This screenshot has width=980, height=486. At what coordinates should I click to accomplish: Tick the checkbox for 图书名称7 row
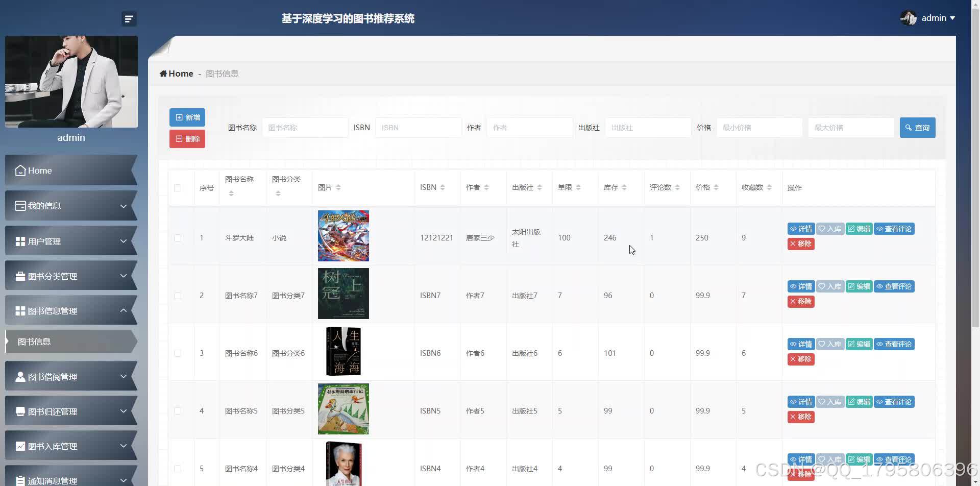click(x=178, y=296)
